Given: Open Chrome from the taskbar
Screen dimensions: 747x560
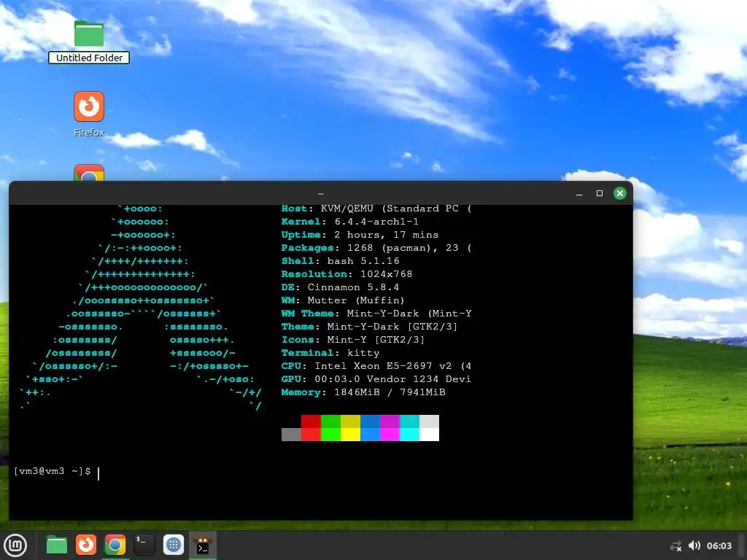Looking at the screenshot, I should click(x=115, y=545).
